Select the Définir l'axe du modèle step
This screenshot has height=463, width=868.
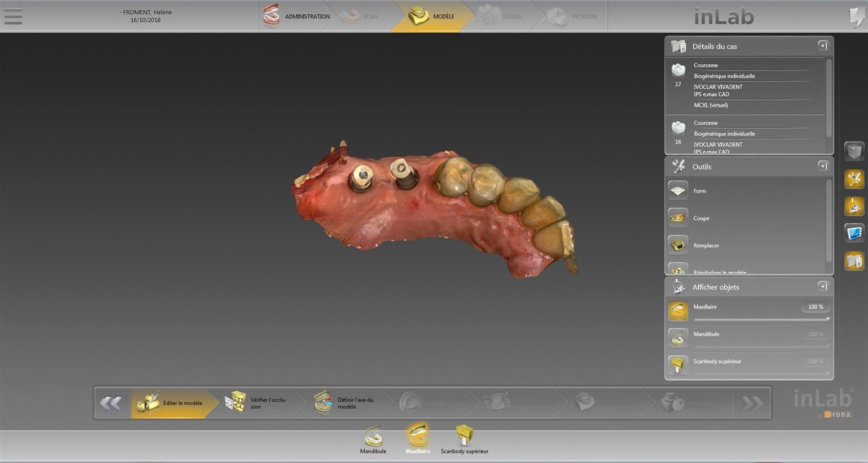[349, 403]
